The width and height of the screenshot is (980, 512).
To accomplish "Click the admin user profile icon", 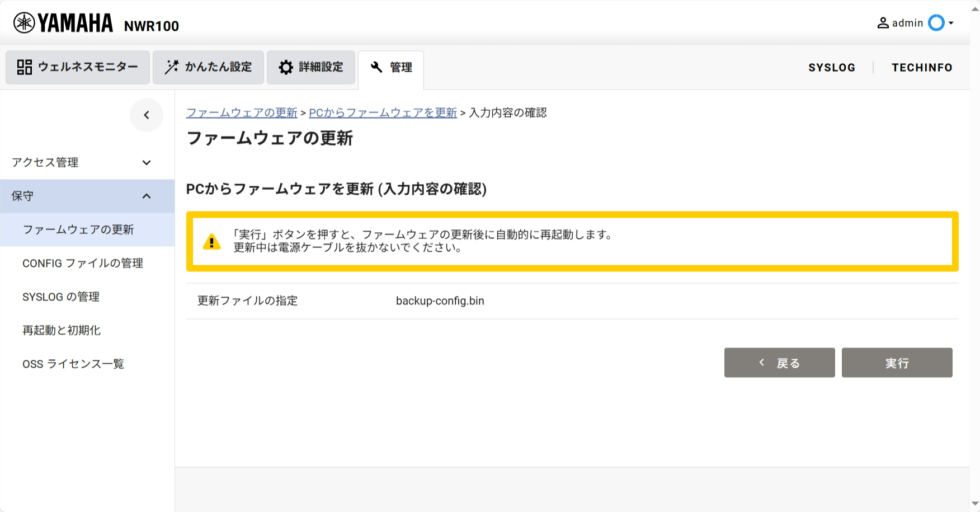I will [883, 23].
